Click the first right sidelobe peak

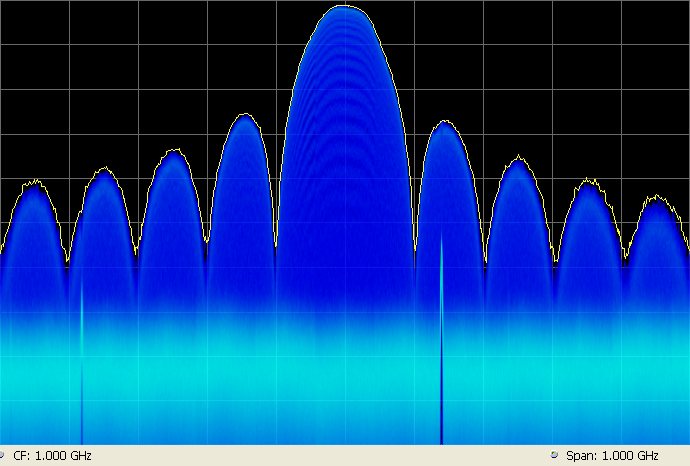click(446, 124)
